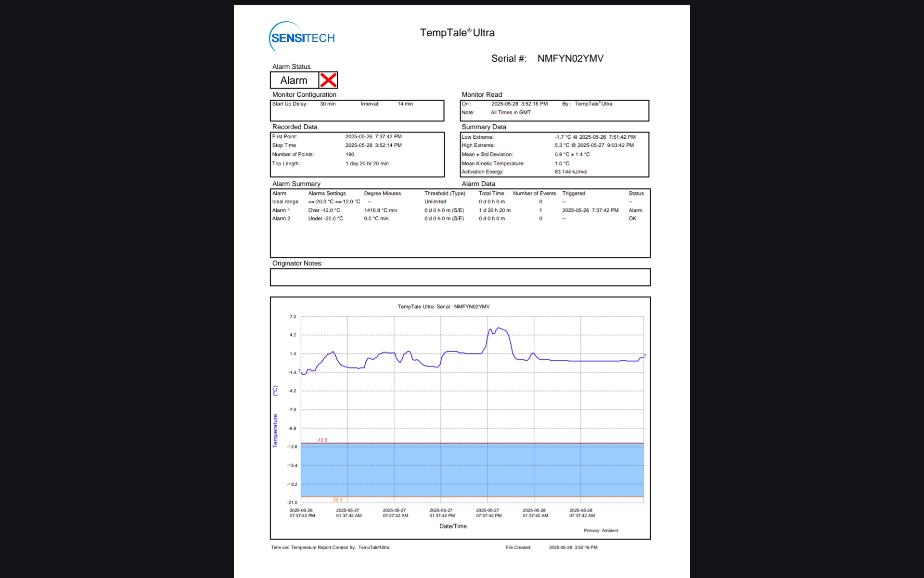This screenshot has height=578, width=924.
Task: Click the Ideal range row label
Action: click(285, 202)
